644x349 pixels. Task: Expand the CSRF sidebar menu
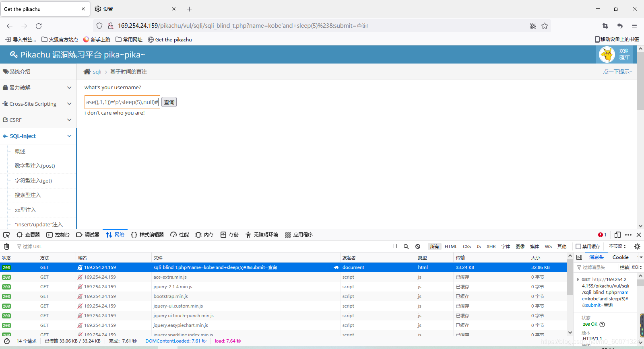point(38,120)
